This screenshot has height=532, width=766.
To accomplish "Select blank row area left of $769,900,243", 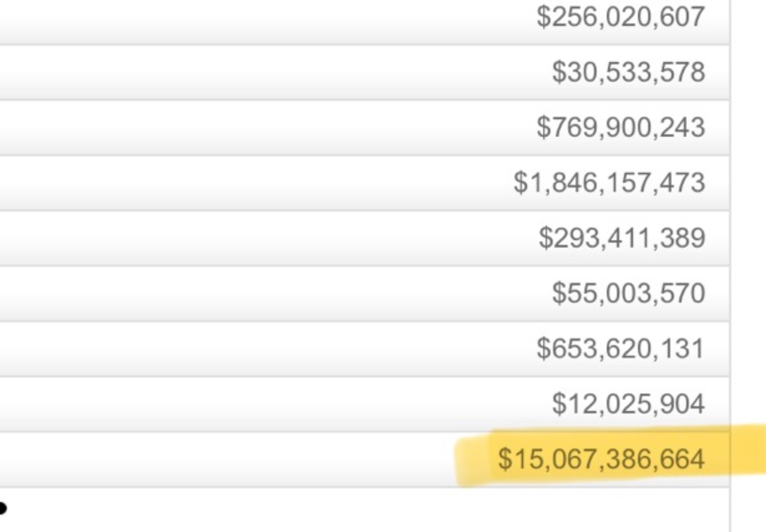I will click(268, 128).
